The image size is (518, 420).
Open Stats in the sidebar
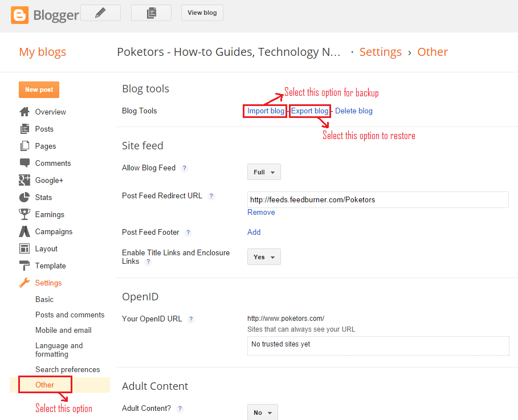[43, 197]
